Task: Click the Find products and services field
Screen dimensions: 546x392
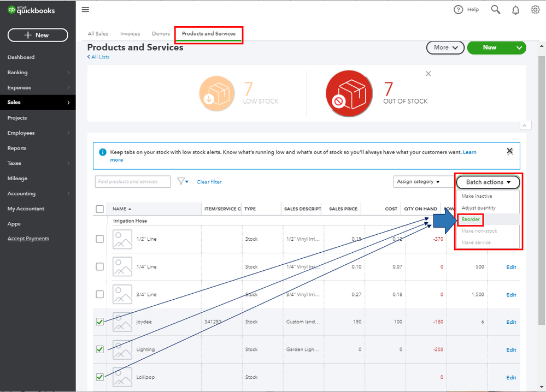Action: coord(133,182)
